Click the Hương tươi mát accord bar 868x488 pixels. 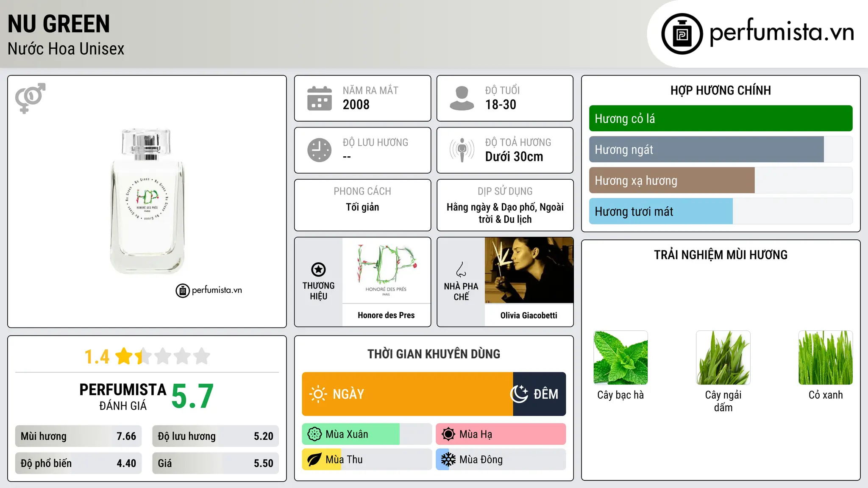pos(721,211)
